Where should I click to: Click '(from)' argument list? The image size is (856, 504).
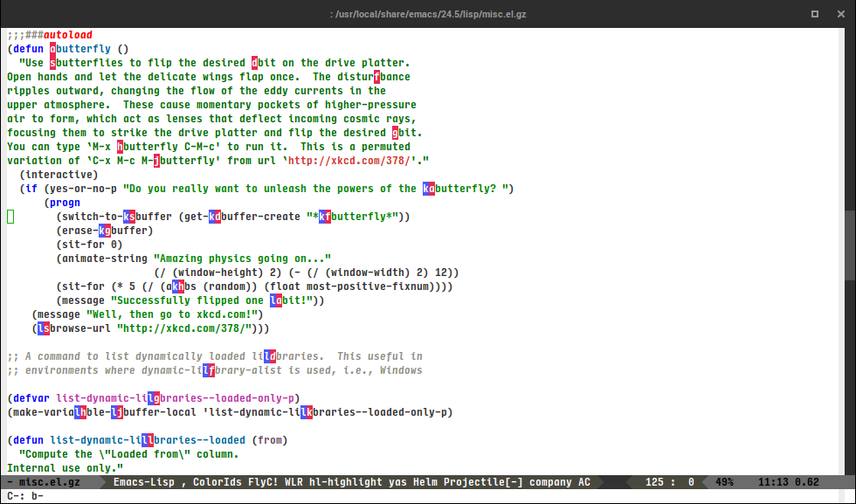(270, 440)
